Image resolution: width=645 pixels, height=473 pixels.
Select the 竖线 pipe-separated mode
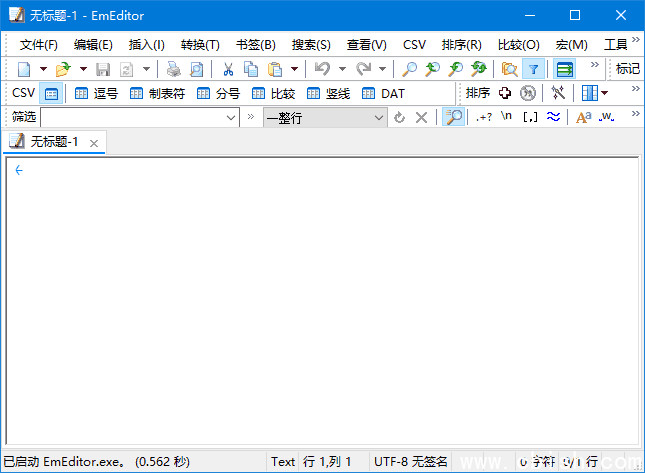tap(328, 94)
